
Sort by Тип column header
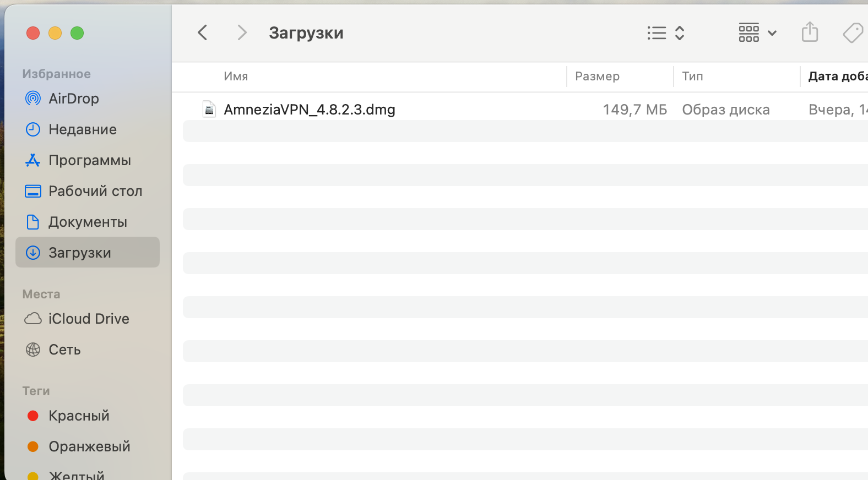click(x=692, y=77)
